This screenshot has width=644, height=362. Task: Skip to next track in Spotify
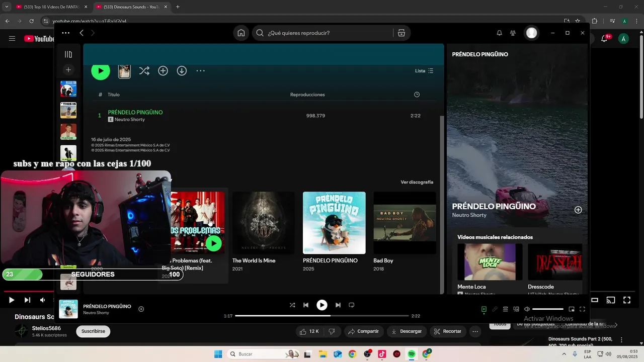pyautogui.click(x=338, y=305)
